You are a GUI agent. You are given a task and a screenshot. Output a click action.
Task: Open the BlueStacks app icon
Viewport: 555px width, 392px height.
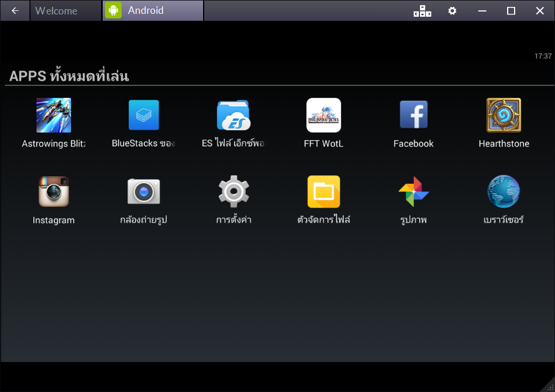[x=144, y=115]
